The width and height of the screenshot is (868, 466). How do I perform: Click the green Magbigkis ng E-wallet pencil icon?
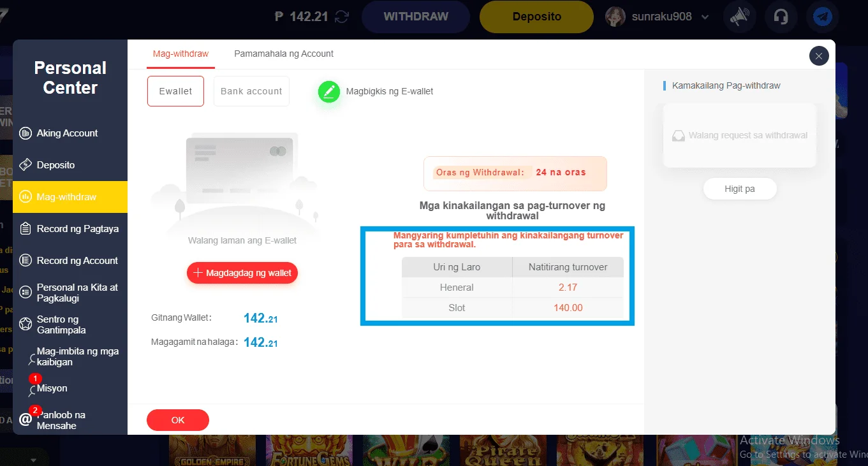click(329, 92)
